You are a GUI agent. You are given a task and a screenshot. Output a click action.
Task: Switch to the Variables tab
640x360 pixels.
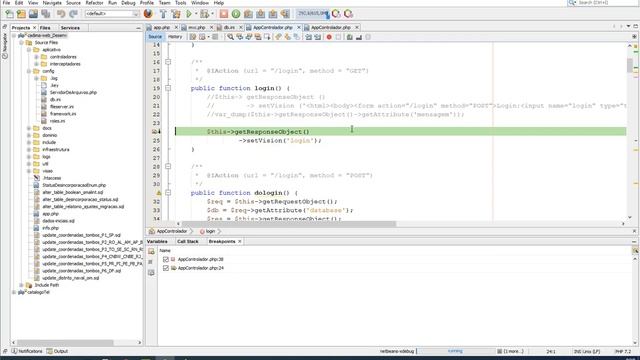coord(157,242)
